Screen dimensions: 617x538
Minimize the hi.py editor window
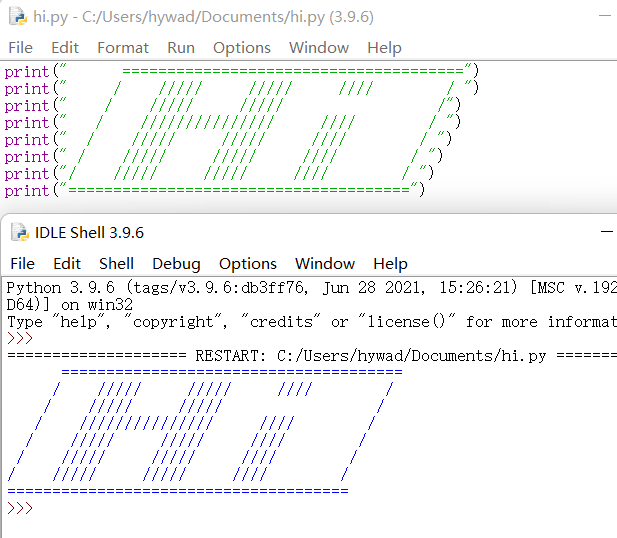[x=605, y=16]
